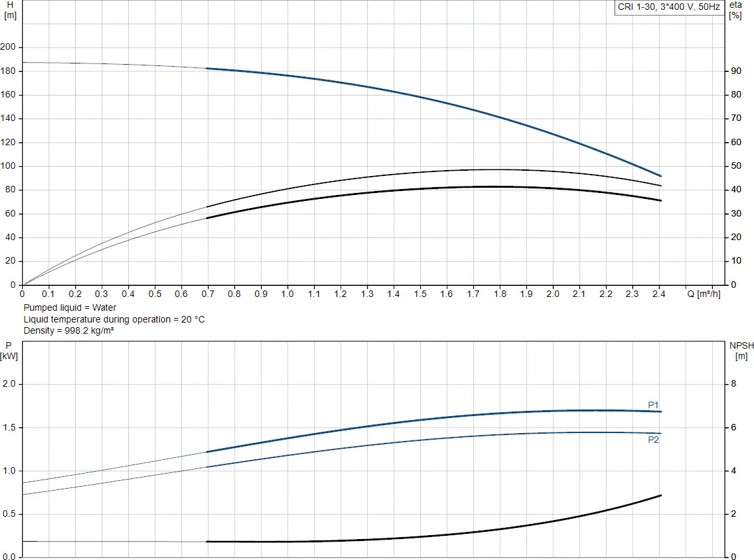
Task: Click the 1.8 tick on the Q axis
Action: [x=499, y=294]
